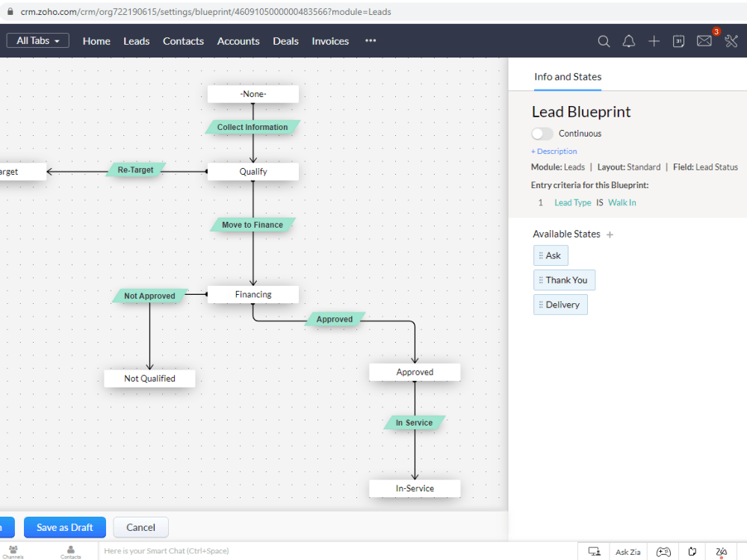Select the Collect Information transition
Image resolution: width=747 pixels, height=560 pixels.
tap(252, 127)
